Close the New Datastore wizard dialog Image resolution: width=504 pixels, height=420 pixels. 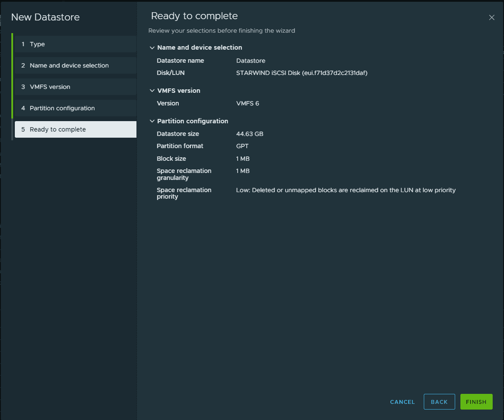coord(491,18)
